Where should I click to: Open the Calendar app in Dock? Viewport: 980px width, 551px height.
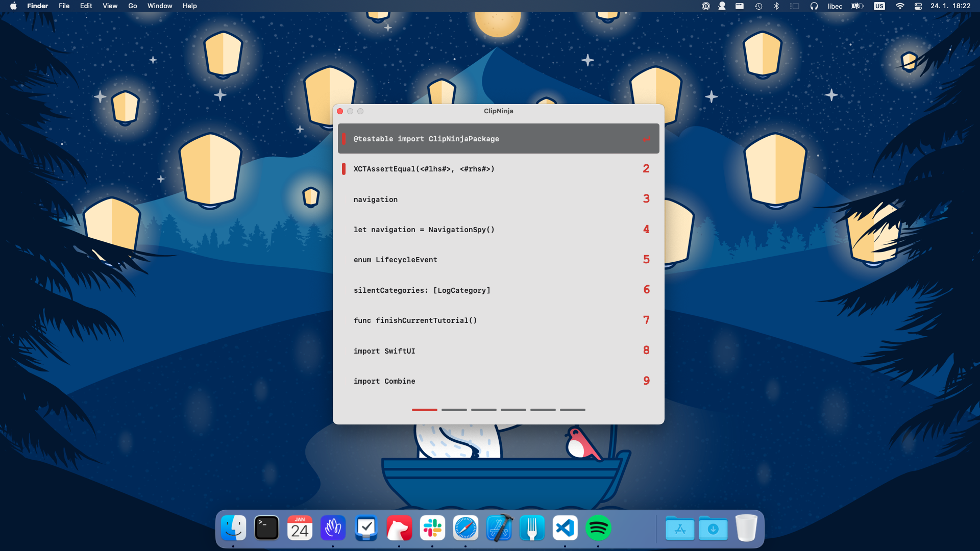click(300, 528)
